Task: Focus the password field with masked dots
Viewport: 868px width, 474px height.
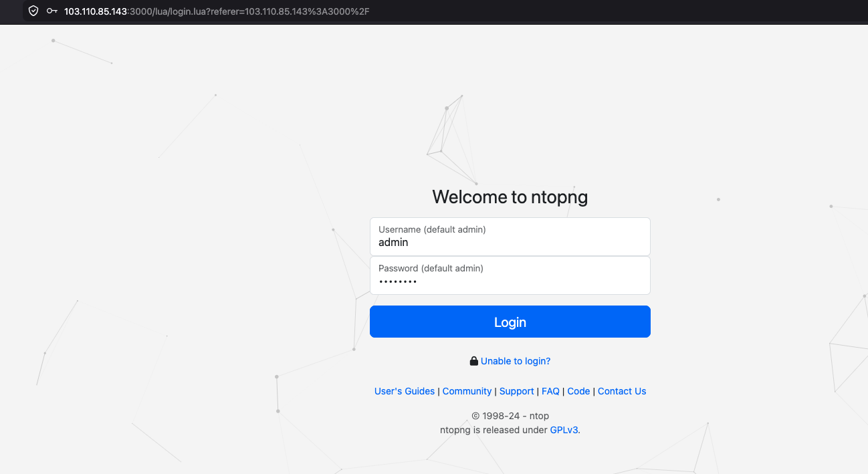Action: [510, 281]
